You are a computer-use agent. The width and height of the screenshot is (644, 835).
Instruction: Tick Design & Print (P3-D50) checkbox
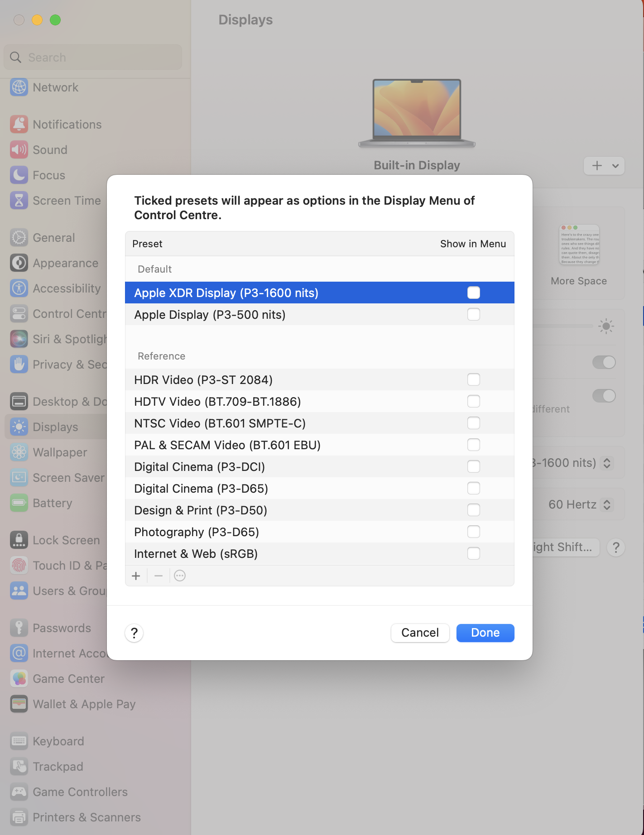[x=474, y=510]
